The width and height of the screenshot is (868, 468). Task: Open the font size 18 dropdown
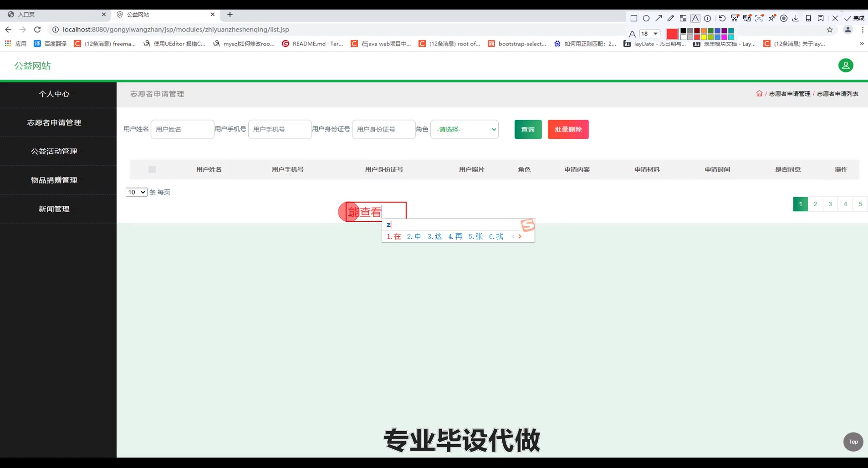pyautogui.click(x=649, y=34)
